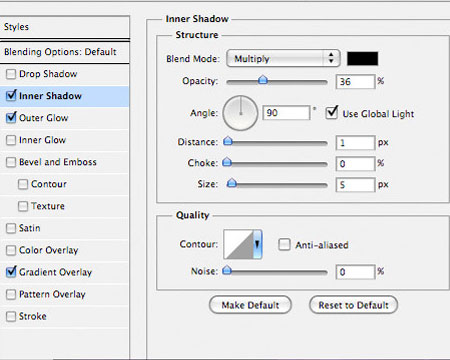Toggle Use Global Light checkbox
The image size is (450, 360).
[332, 113]
